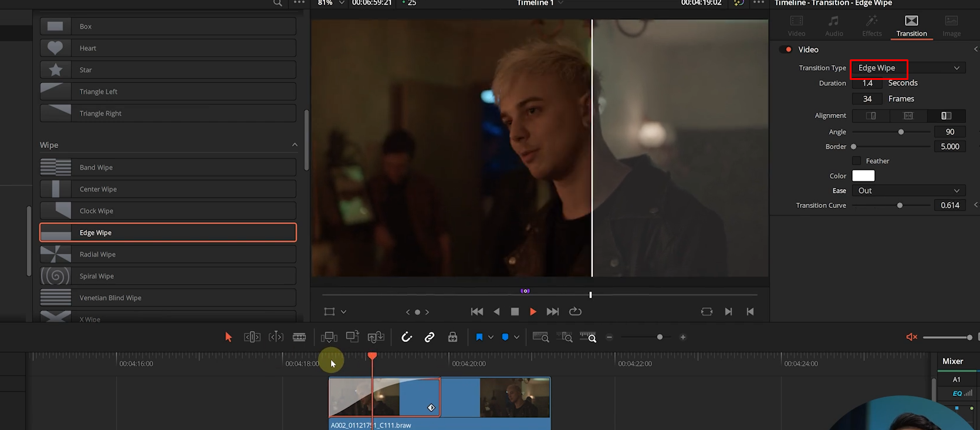This screenshot has width=980, height=430.
Task: Click the Overwrite Clip icon
Action: point(352,337)
